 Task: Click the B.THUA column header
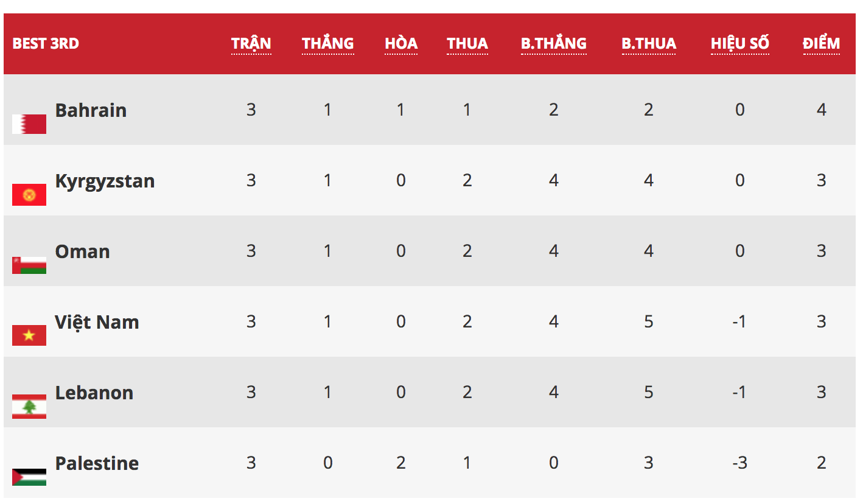(x=649, y=44)
